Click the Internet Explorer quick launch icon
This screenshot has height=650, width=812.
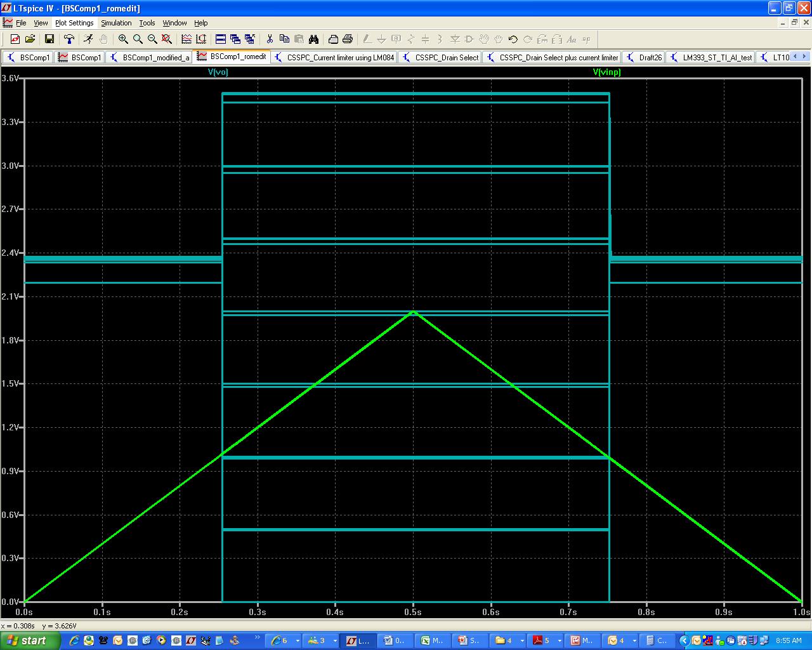[x=74, y=640]
